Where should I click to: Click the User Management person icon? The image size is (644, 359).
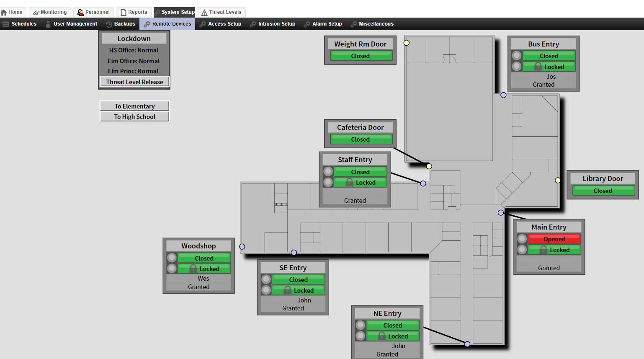[x=48, y=24]
